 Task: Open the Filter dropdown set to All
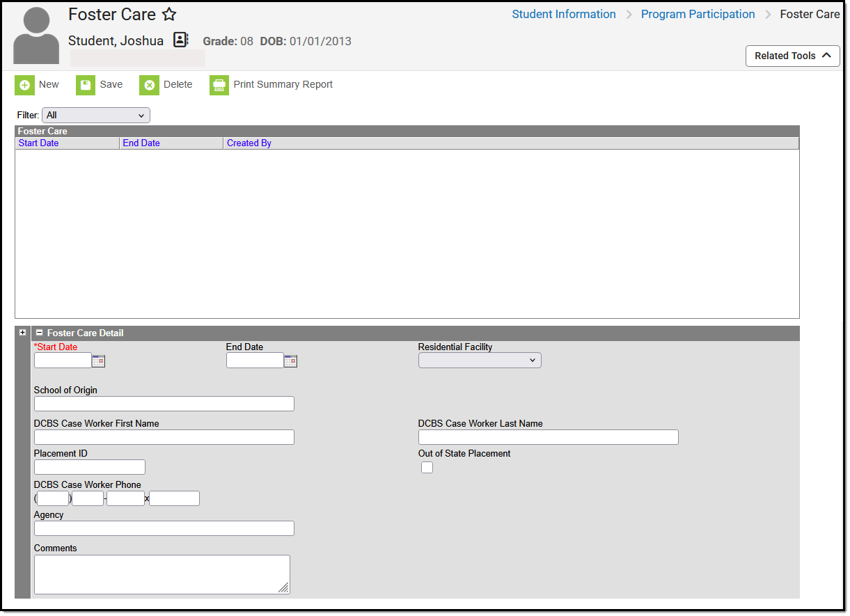[95, 115]
